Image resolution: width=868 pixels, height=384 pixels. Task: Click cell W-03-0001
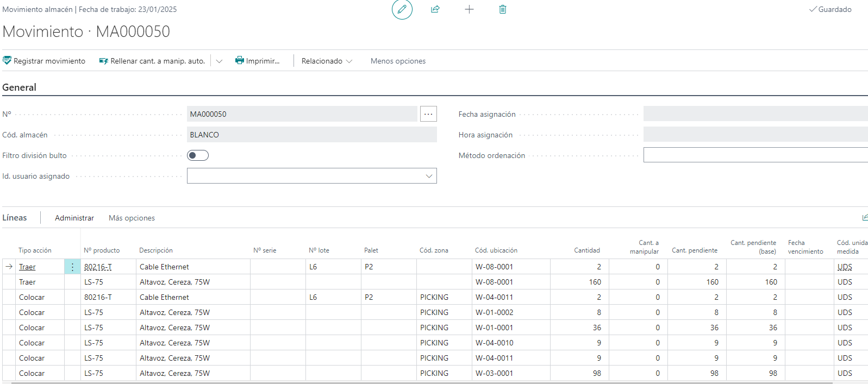(511, 373)
